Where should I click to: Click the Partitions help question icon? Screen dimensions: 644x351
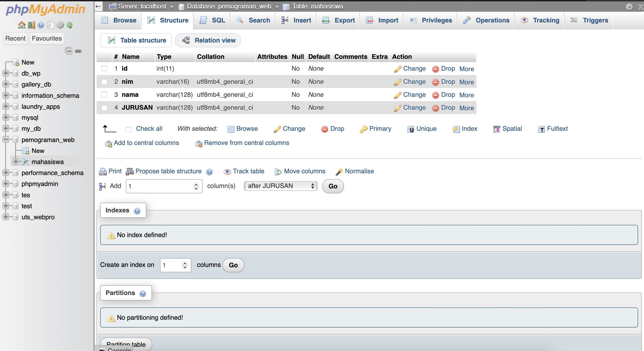[143, 294]
